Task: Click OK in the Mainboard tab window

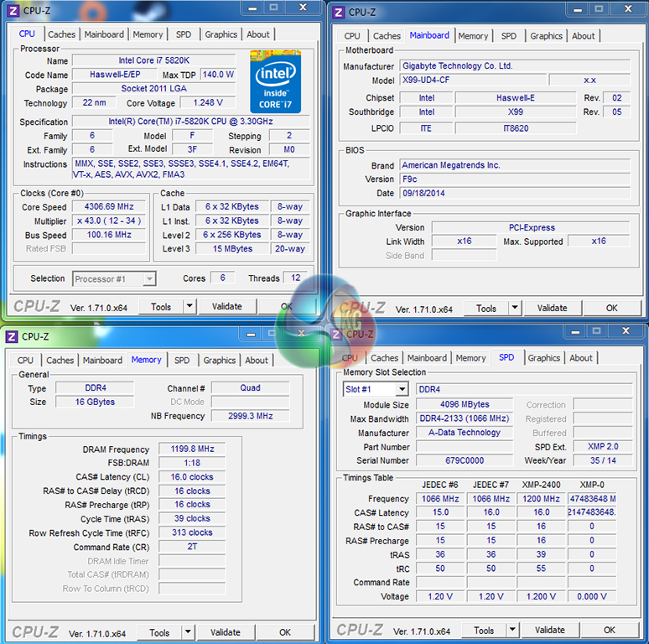Action: (611, 308)
